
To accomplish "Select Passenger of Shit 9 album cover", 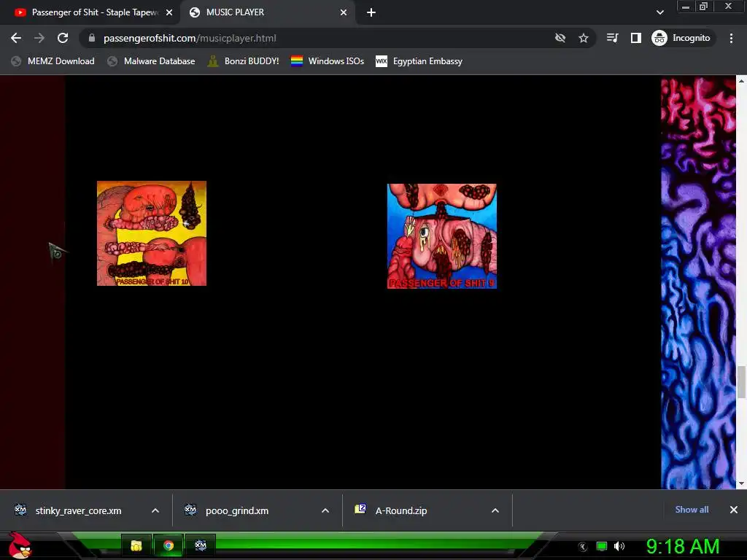I will pyautogui.click(x=442, y=236).
